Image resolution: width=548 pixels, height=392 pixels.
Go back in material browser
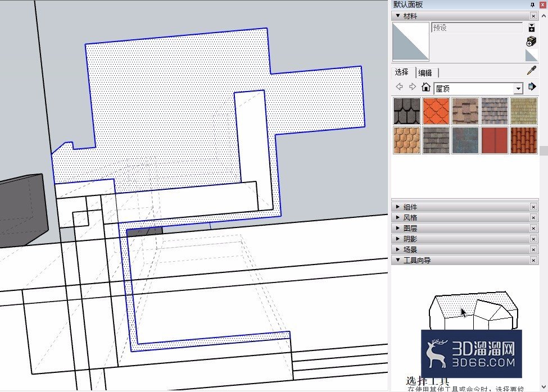pos(400,86)
